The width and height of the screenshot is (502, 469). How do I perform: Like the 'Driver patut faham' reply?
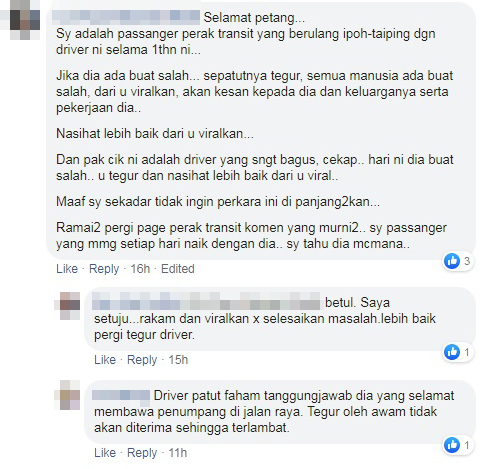click(105, 453)
